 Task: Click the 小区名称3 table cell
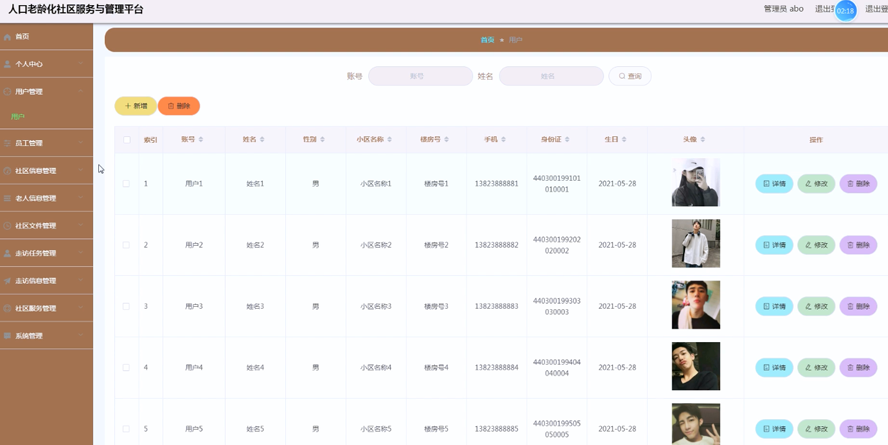pos(376,306)
